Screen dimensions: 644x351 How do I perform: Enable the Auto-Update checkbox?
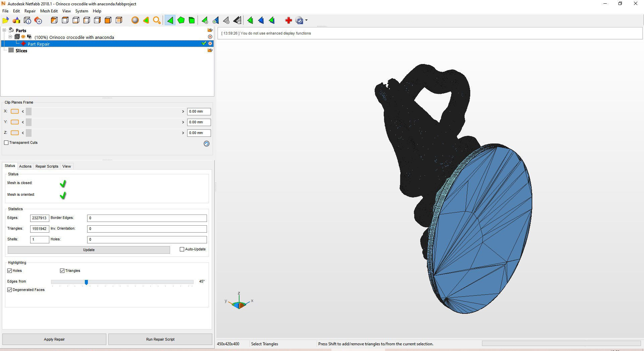182,249
